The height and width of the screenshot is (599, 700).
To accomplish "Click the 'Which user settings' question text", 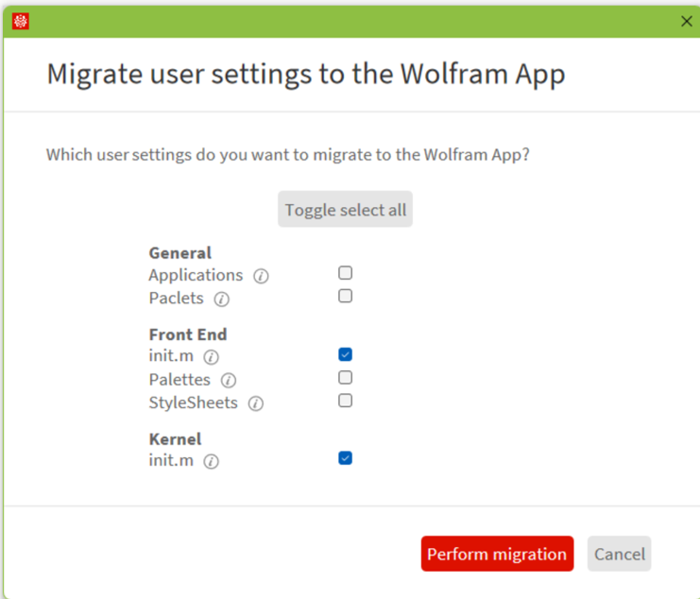I will click(288, 155).
